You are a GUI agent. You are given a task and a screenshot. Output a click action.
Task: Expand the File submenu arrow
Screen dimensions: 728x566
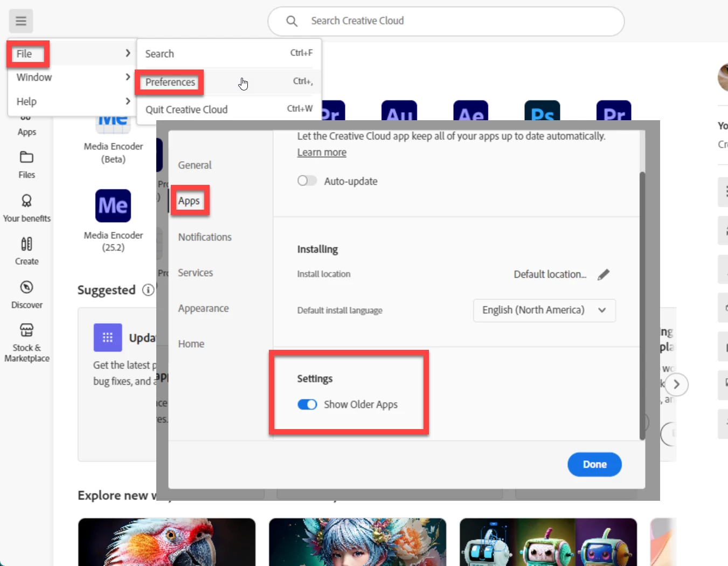[x=128, y=53]
